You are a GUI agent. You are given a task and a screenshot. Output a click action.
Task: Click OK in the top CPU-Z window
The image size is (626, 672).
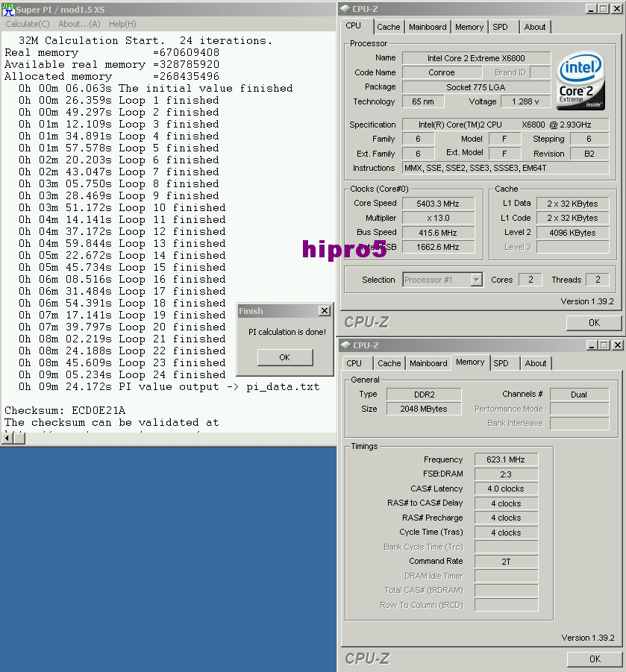click(x=594, y=323)
